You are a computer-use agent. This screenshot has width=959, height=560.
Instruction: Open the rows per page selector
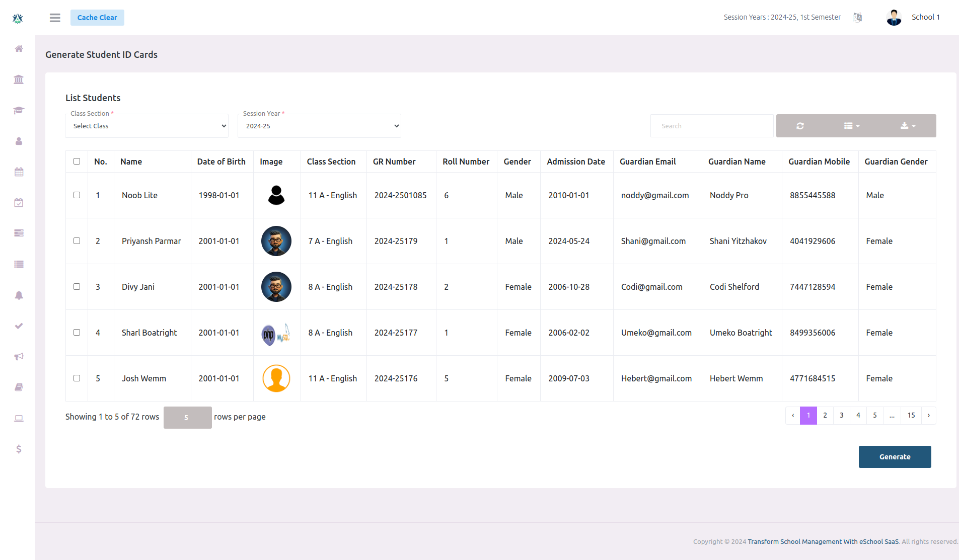[x=187, y=418]
